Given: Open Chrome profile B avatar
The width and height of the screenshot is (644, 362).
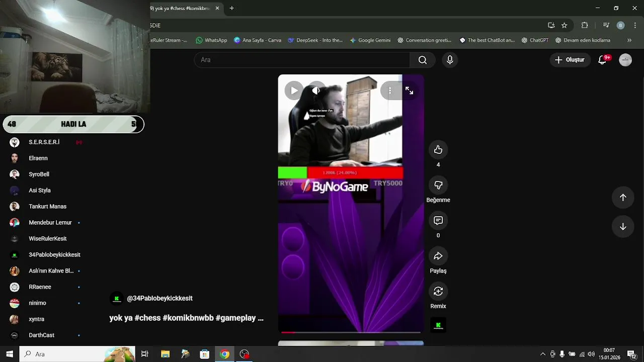Looking at the screenshot, I should (620, 25).
